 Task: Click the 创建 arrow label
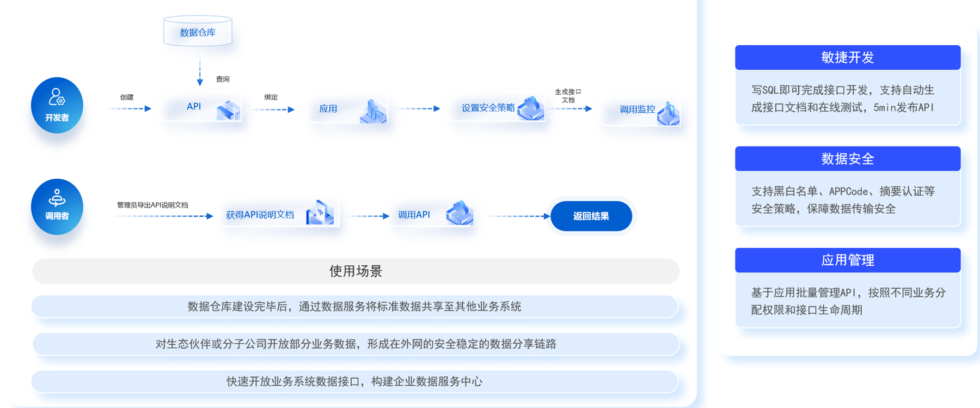click(x=127, y=97)
